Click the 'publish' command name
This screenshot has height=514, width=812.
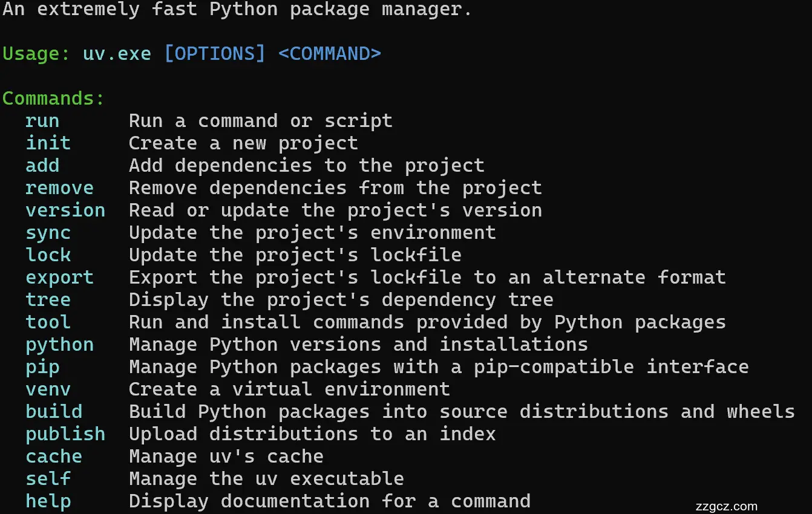(65, 434)
